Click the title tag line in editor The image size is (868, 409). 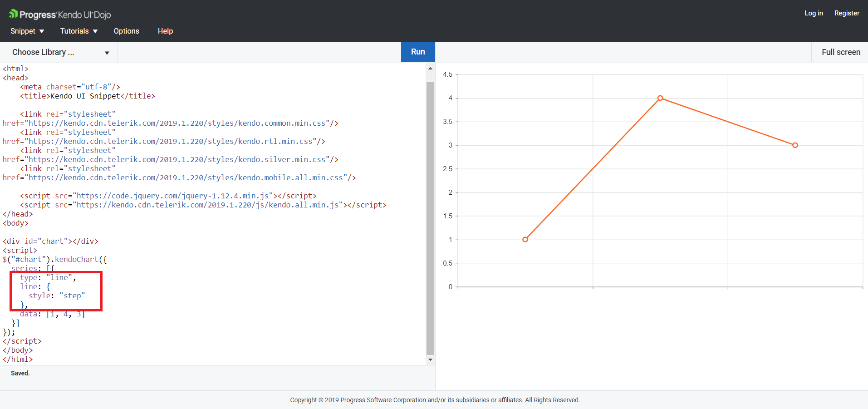[x=87, y=96]
